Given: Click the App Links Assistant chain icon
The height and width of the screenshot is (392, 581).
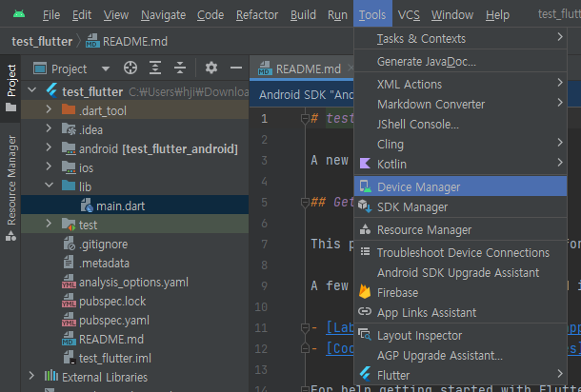Looking at the screenshot, I should tap(365, 312).
